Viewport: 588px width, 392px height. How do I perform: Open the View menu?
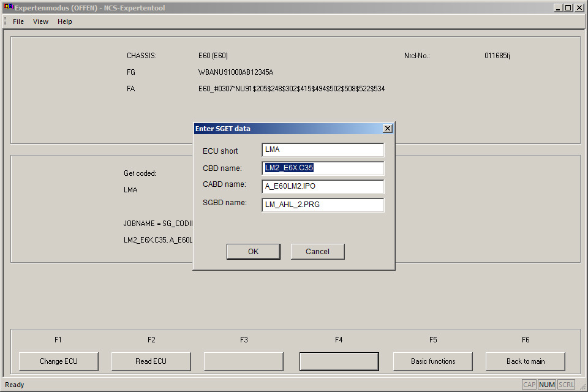(x=40, y=22)
